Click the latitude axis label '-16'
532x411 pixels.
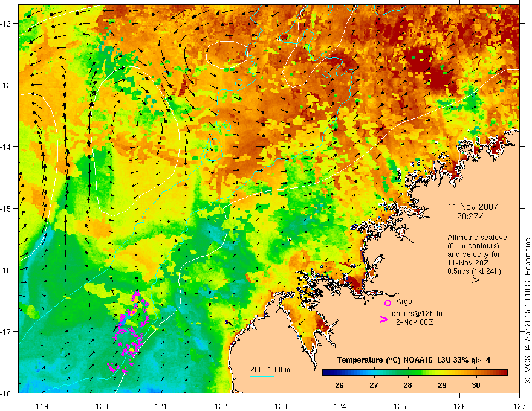coord(6,270)
